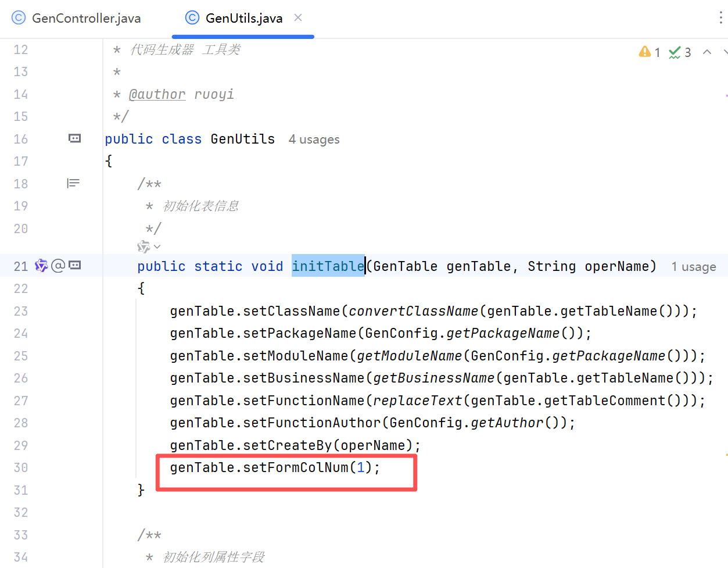Expand the AI actions chevron above initTable
This screenshot has width=728, height=568.
tap(157, 247)
